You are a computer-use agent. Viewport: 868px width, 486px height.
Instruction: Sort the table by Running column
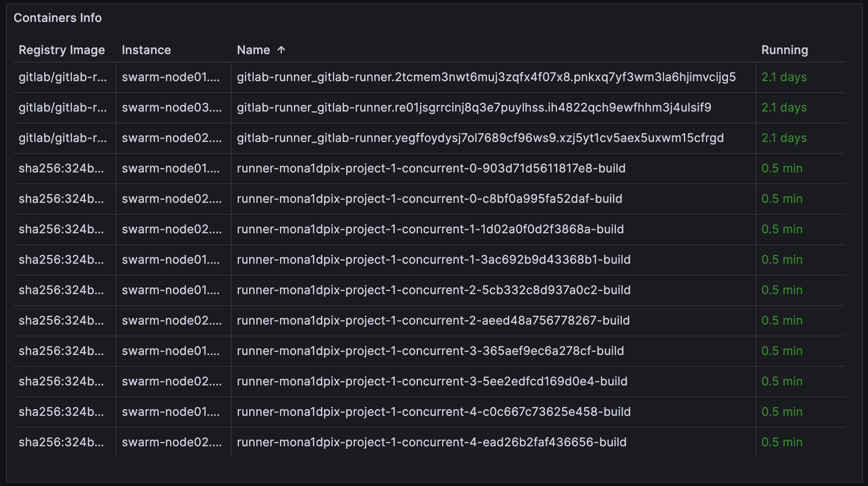click(x=785, y=49)
